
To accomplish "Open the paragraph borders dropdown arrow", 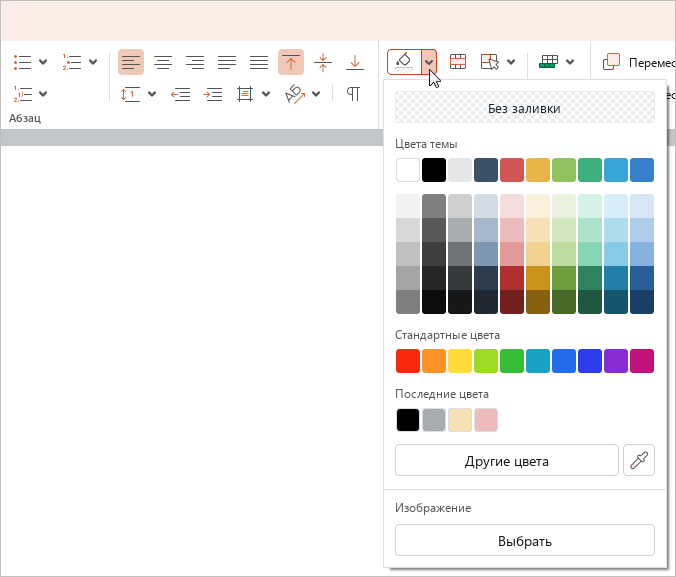I will 266,94.
